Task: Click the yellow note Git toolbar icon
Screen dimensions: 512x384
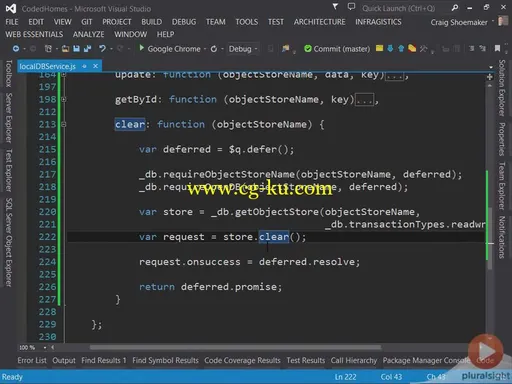Action: pos(379,48)
